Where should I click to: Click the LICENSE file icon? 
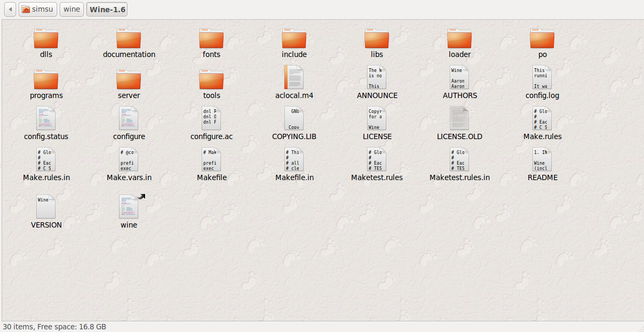click(x=377, y=118)
